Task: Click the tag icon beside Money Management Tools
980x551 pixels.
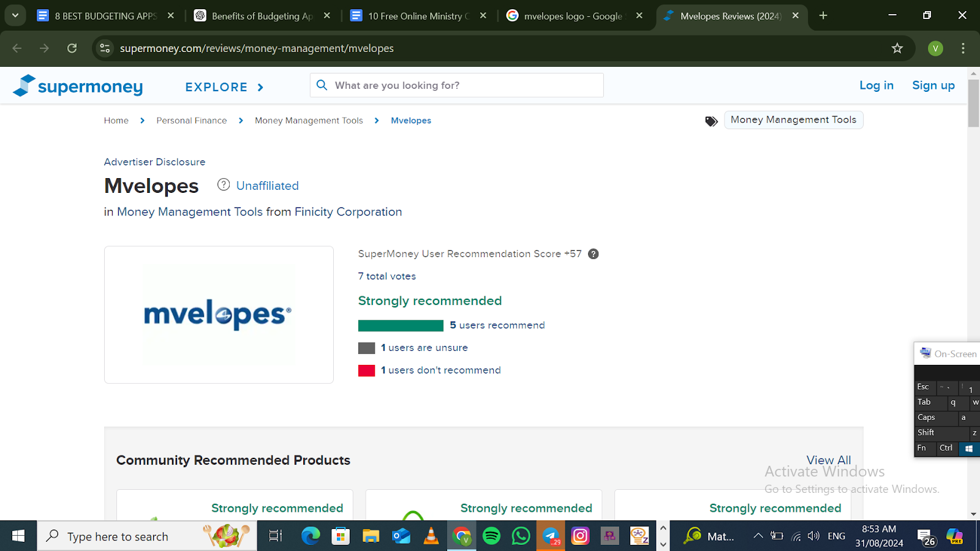Action: pos(711,121)
